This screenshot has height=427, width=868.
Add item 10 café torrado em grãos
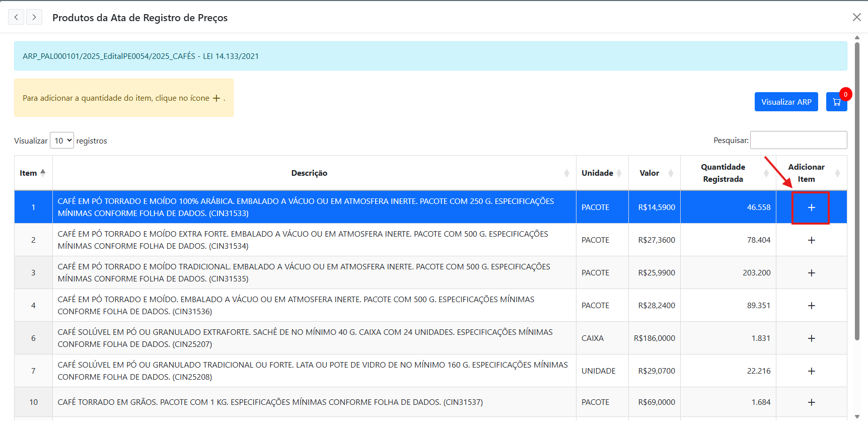pos(811,402)
